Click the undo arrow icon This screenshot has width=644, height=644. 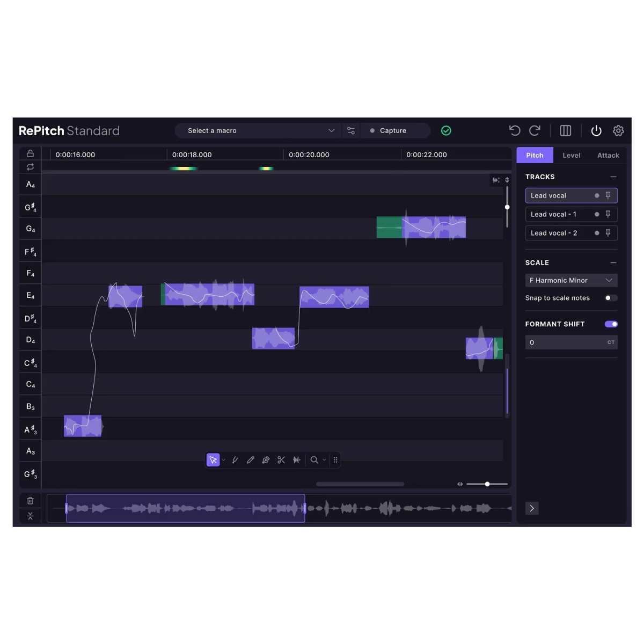[x=514, y=130]
